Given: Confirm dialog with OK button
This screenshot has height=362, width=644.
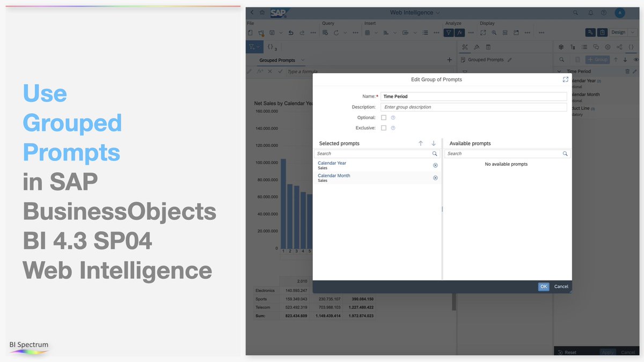Looking at the screenshot, I should click(544, 286).
